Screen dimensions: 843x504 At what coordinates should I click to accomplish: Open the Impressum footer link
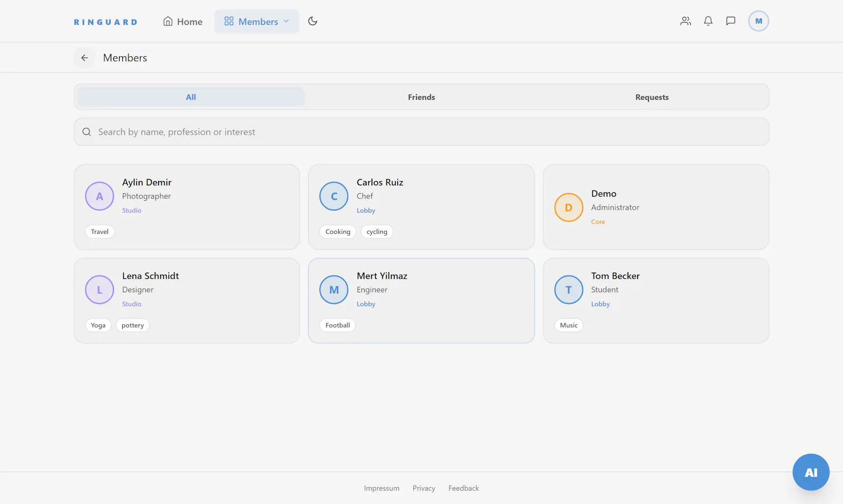381,488
